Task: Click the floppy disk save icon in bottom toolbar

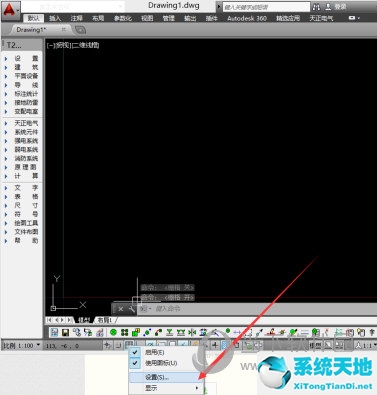Action: click(65, 332)
